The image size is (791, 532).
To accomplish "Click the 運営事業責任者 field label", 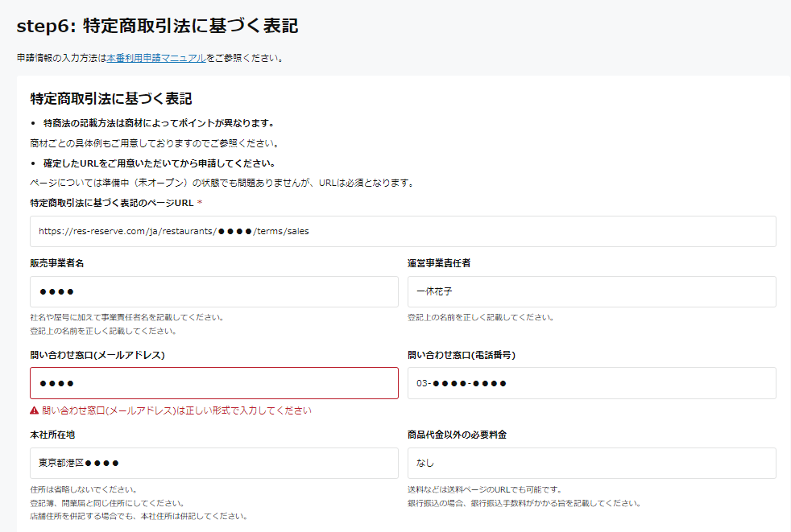I will coord(439,263).
